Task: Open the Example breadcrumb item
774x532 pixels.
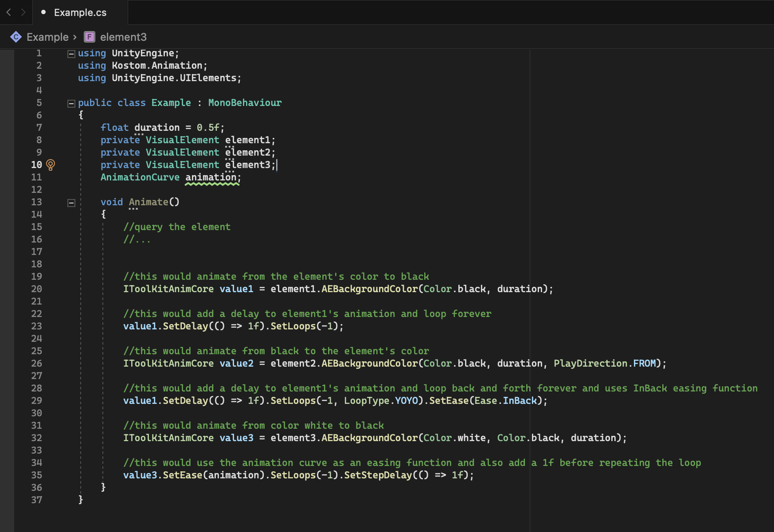Action: click(47, 37)
